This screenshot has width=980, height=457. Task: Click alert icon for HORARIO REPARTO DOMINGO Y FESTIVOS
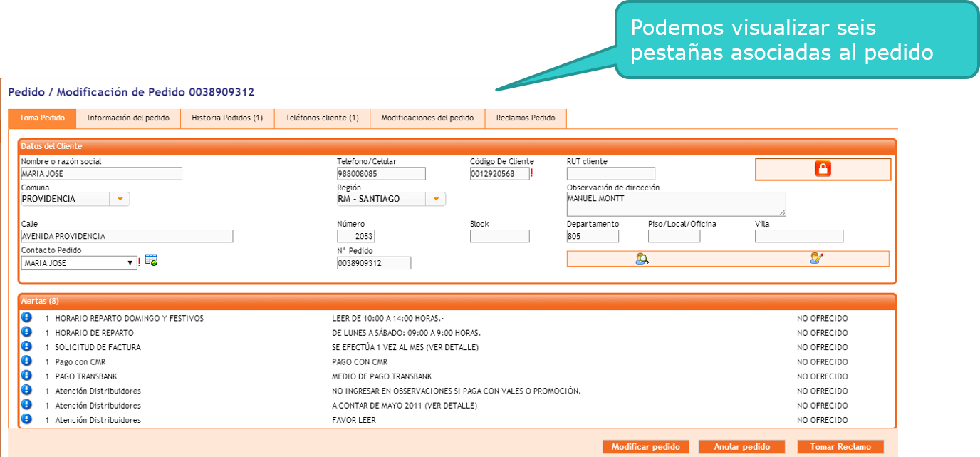tap(27, 317)
